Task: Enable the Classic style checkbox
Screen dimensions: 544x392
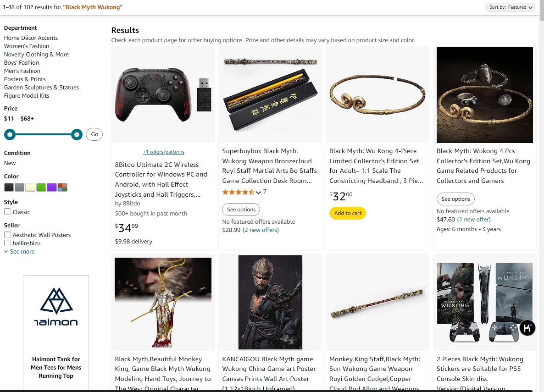Action: [7, 212]
